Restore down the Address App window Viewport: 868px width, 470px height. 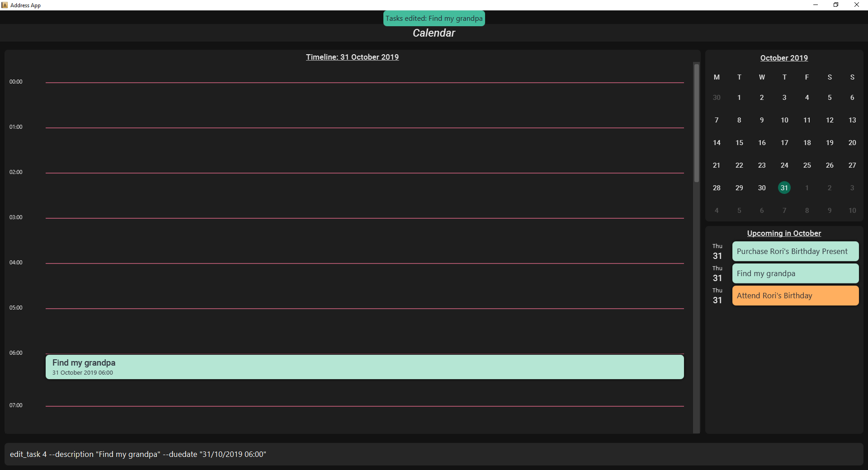point(836,5)
